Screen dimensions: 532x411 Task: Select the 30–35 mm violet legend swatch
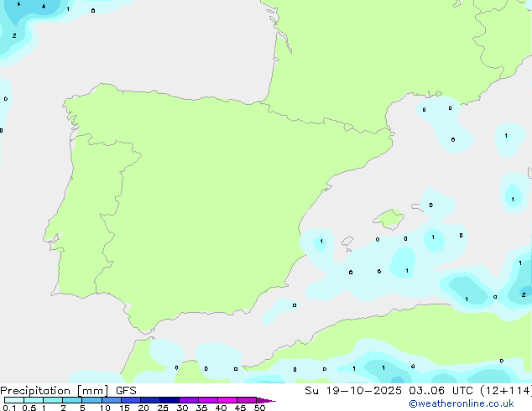click(189, 400)
